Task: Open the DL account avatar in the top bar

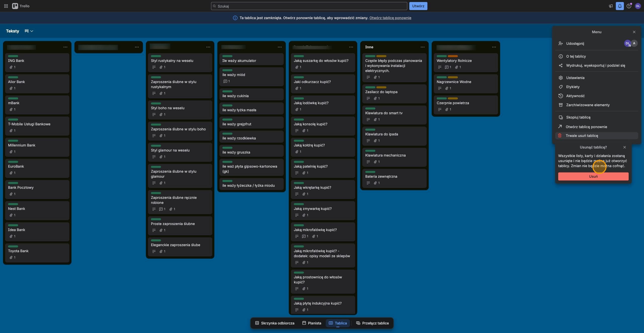Action: [638, 6]
